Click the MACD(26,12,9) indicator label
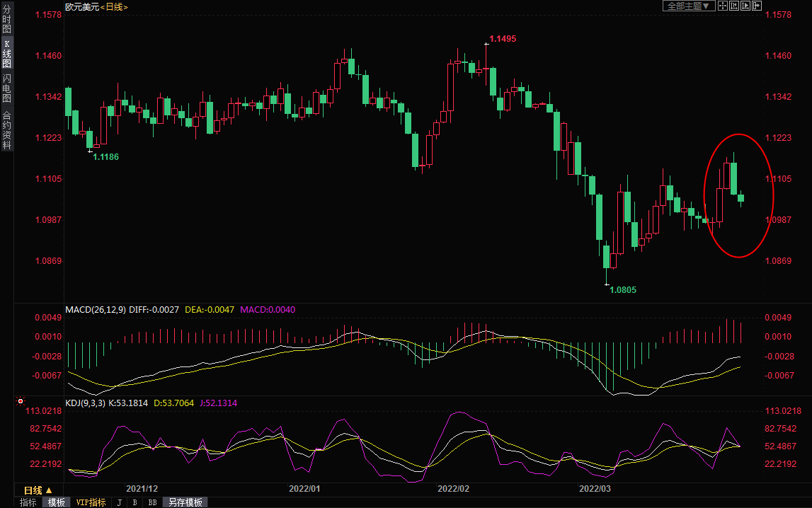812x508 pixels. coord(96,310)
